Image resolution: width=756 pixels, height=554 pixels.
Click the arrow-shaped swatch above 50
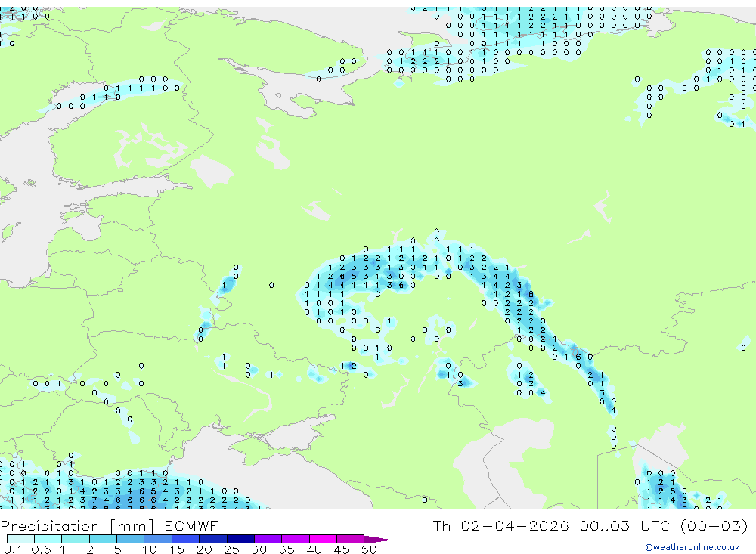(x=377, y=540)
